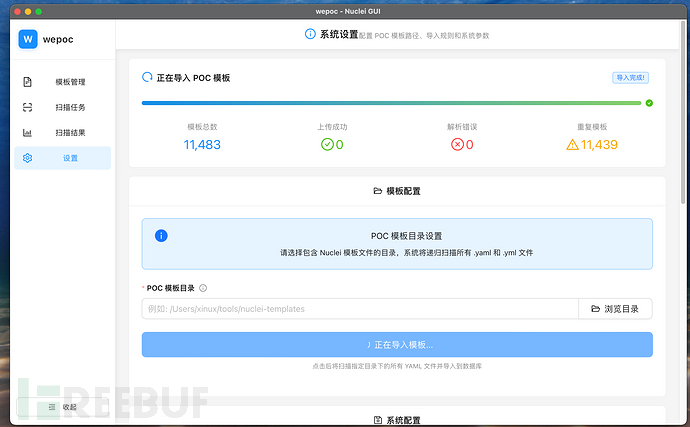Click upload success count 0
The height and width of the screenshot is (427, 690).
(339, 144)
